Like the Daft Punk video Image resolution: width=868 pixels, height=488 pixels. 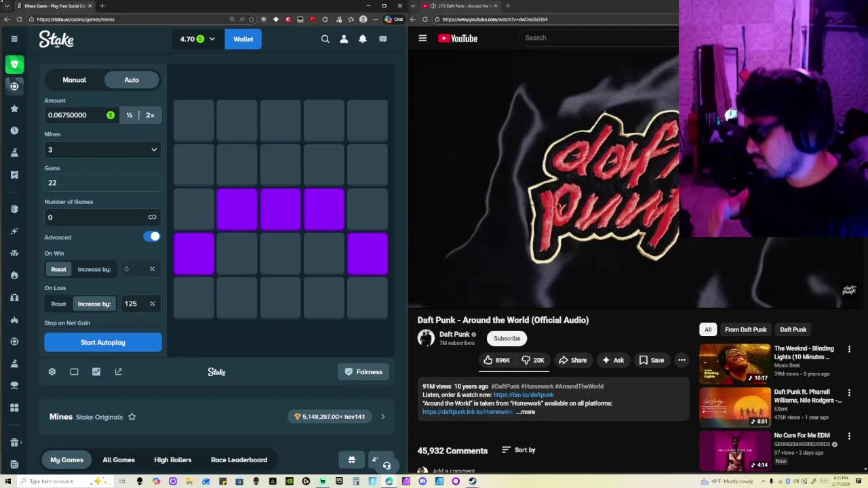[496, 360]
